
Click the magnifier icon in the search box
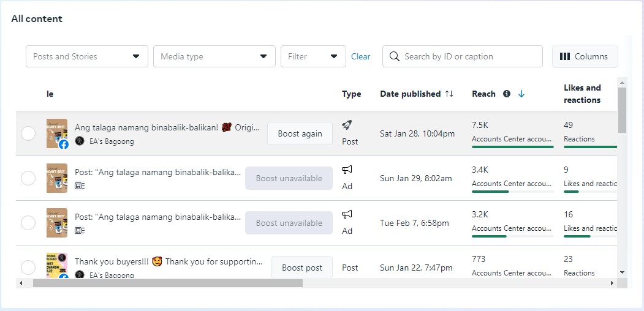[x=394, y=56]
